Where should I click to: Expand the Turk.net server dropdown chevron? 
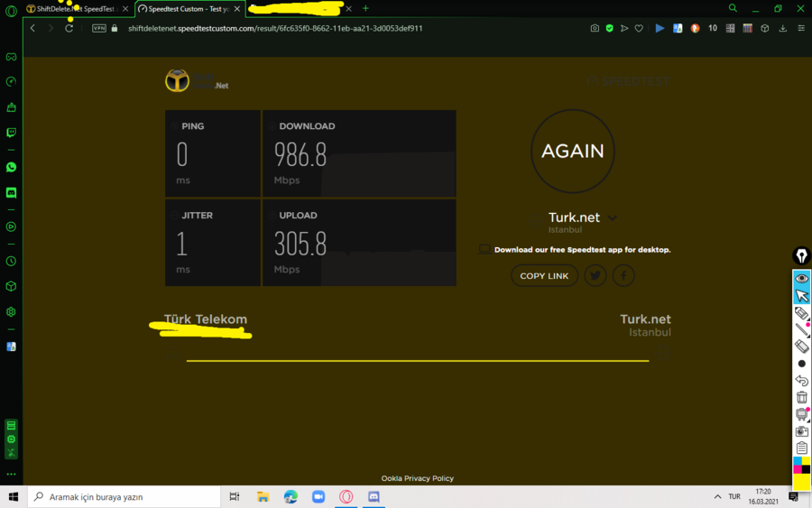point(613,218)
